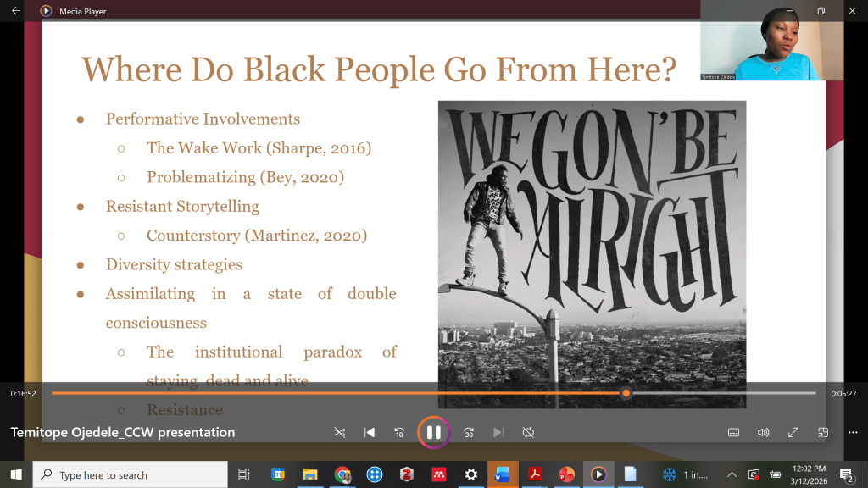Show hidden system tray icons
Viewport: 868px width, 488px height.
[x=732, y=474]
